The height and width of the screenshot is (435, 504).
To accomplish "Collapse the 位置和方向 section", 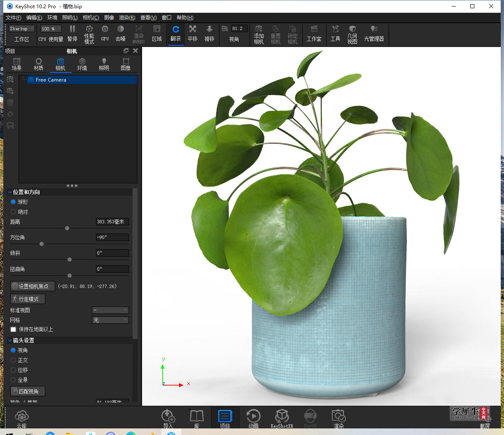I will coord(10,192).
